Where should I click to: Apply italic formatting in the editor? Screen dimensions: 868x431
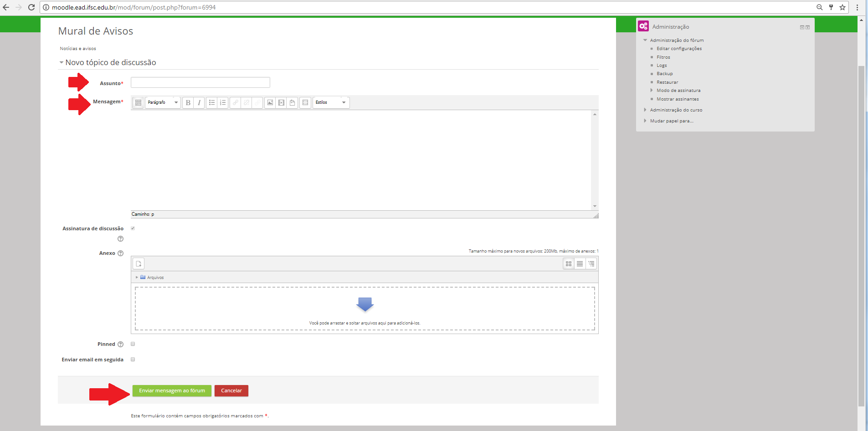[199, 103]
